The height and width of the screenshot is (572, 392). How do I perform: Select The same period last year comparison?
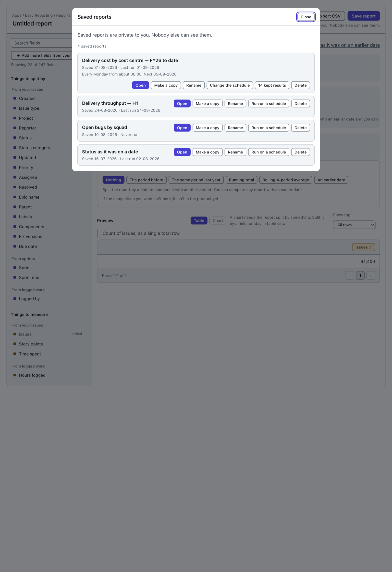tap(196, 180)
